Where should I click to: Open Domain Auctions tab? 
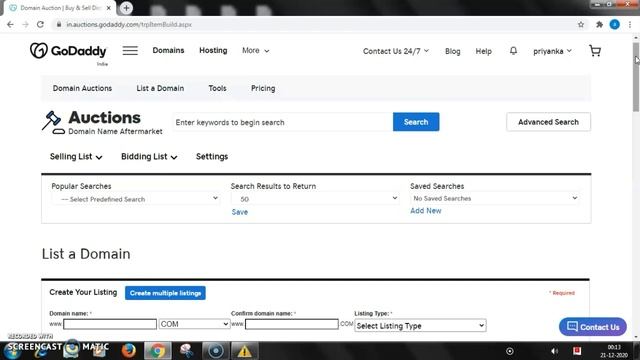point(82,88)
